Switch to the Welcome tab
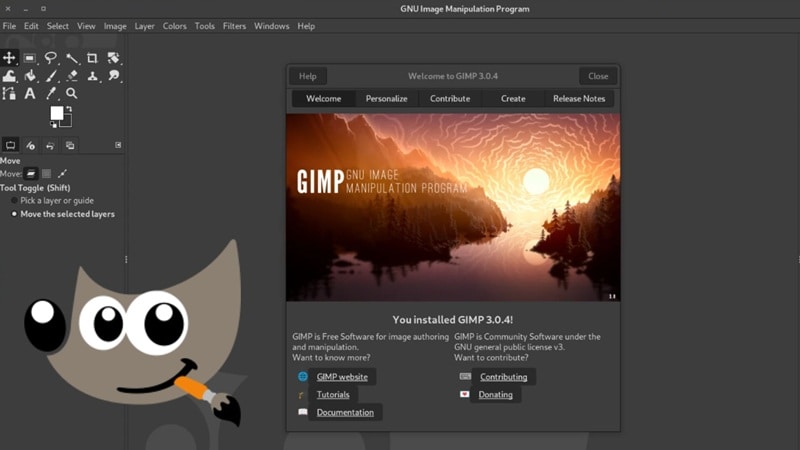The height and width of the screenshot is (450, 800). 323,98
